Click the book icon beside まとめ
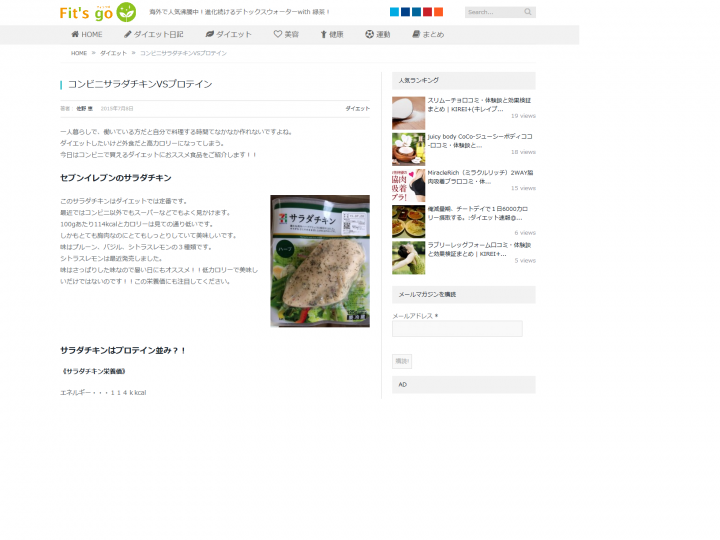Image resolution: width=720 pixels, height=540 pixels. click(x=416, y=34)
